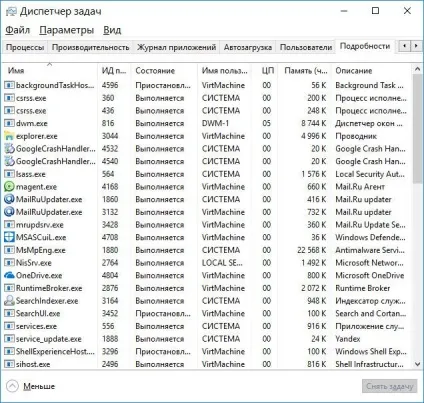Click the explorer.exe folder icon
The height and width of the screenshot is (403, 424).
click(9, 136)
